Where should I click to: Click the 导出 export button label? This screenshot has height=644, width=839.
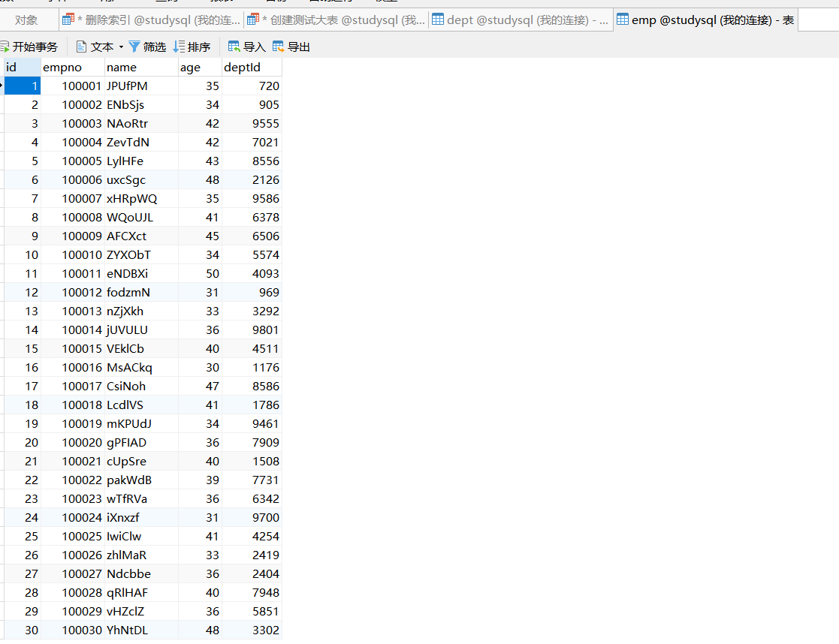point(299,47)
